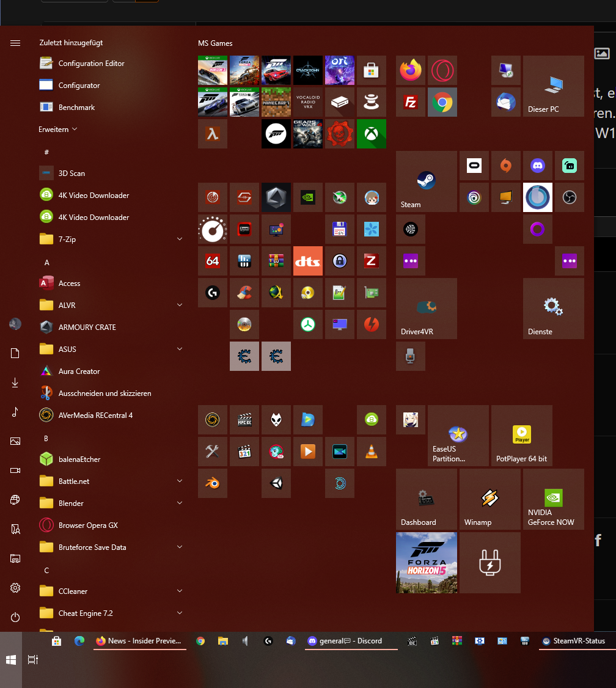Open the Blender tile
Viewport: 616px width, 688px height.
coord(212,483)
